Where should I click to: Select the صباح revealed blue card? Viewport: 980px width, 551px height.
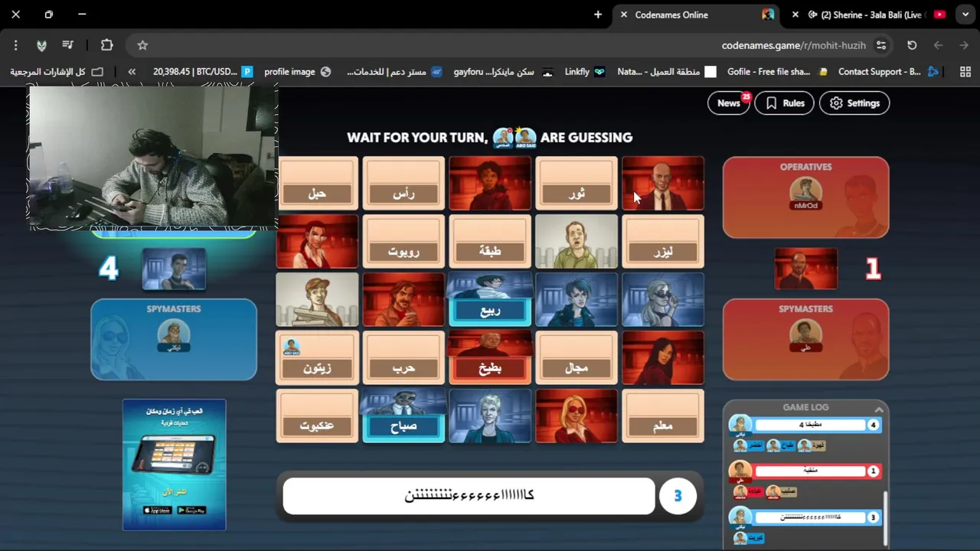click(x=403, y=416)
